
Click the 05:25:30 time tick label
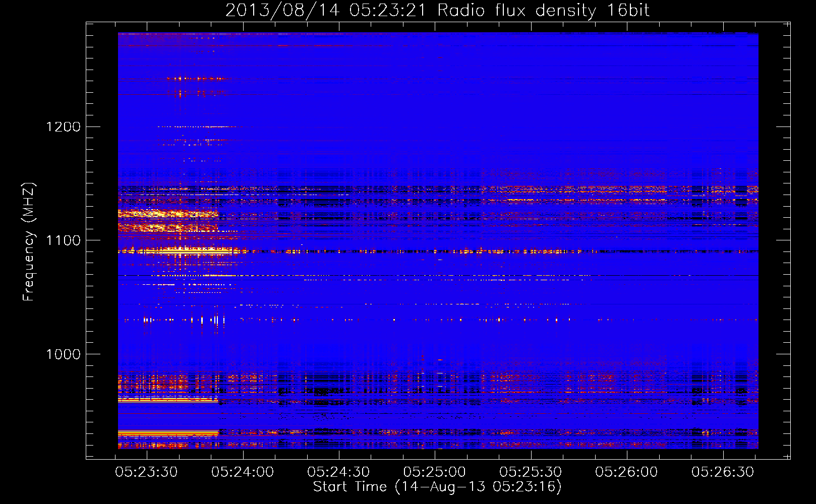pos(531,472)
